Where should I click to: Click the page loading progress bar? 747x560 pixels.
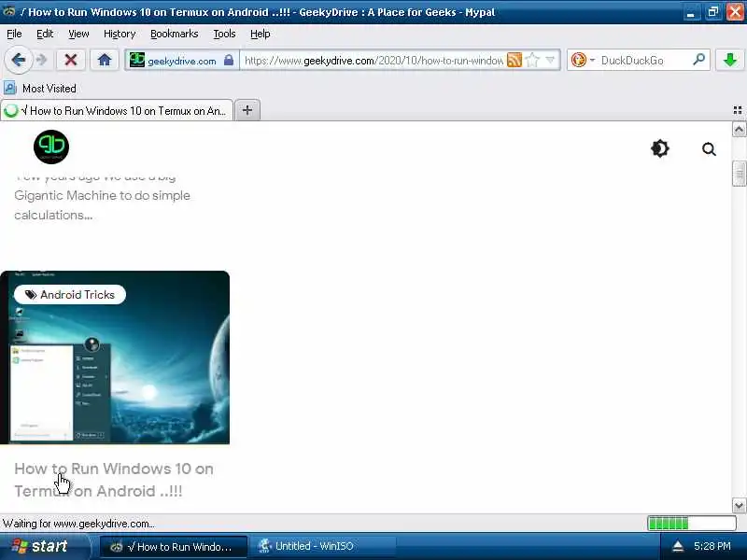(x=692, y=524)
